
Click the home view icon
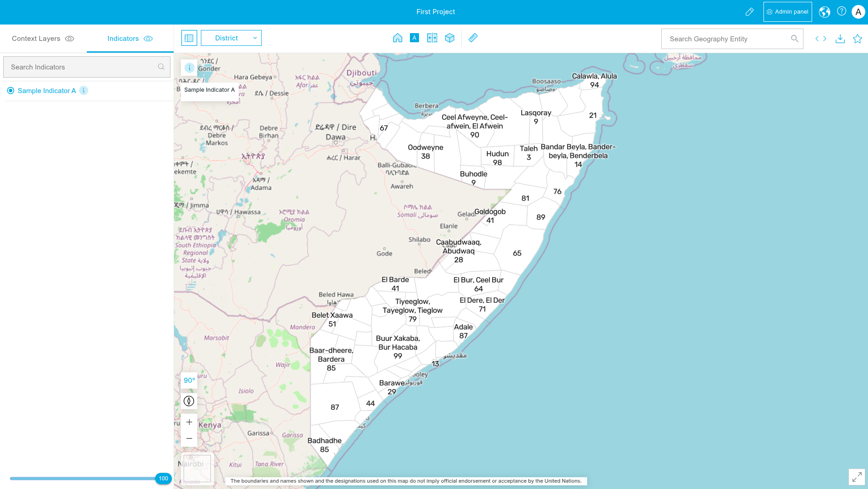397,38
